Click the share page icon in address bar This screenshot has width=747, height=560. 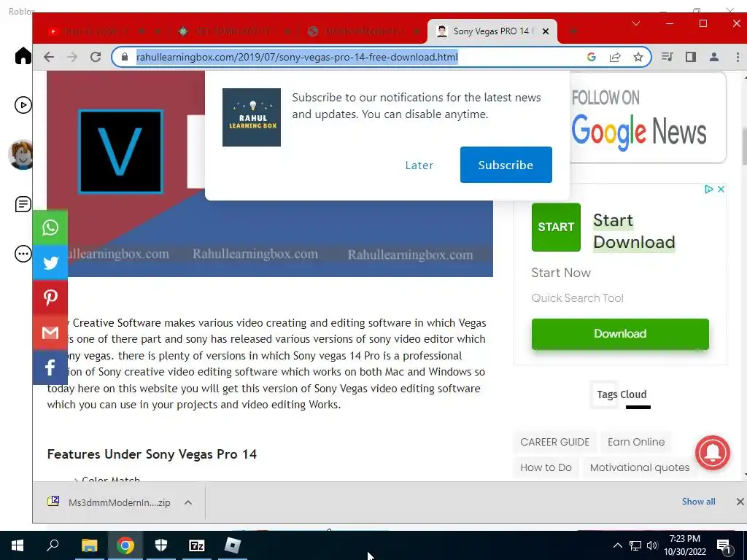[615, 57]
